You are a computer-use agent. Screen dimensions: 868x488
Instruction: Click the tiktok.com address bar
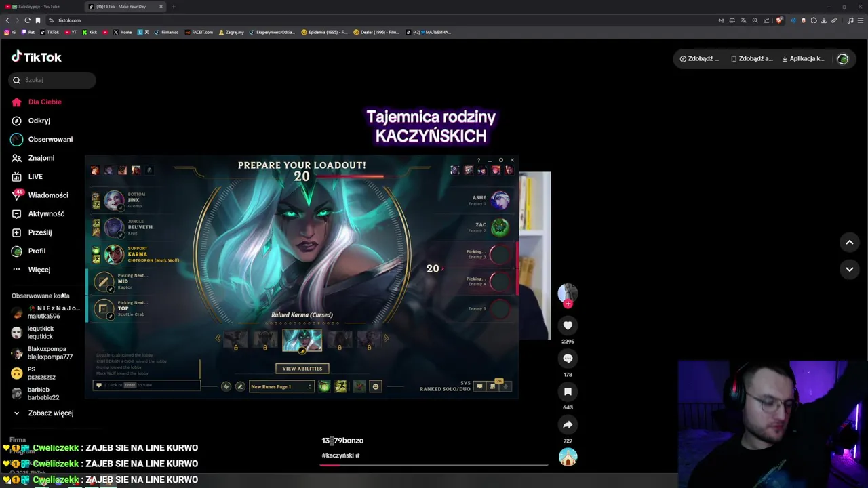(x=380, y=20)
